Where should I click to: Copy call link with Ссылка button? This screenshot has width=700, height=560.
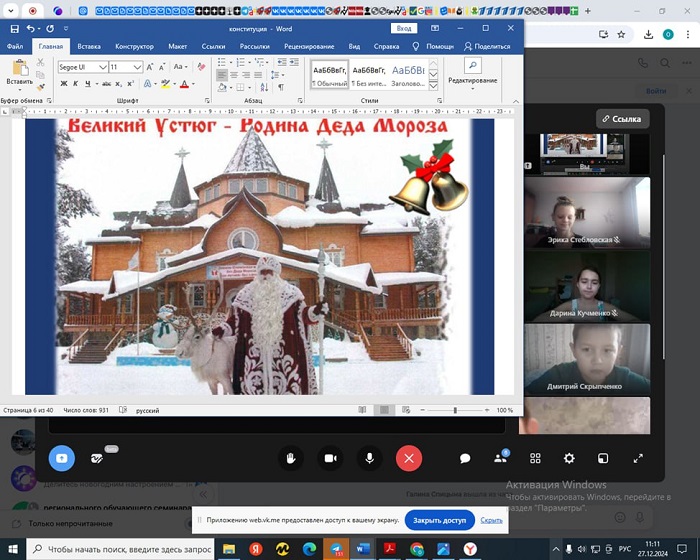622,119
